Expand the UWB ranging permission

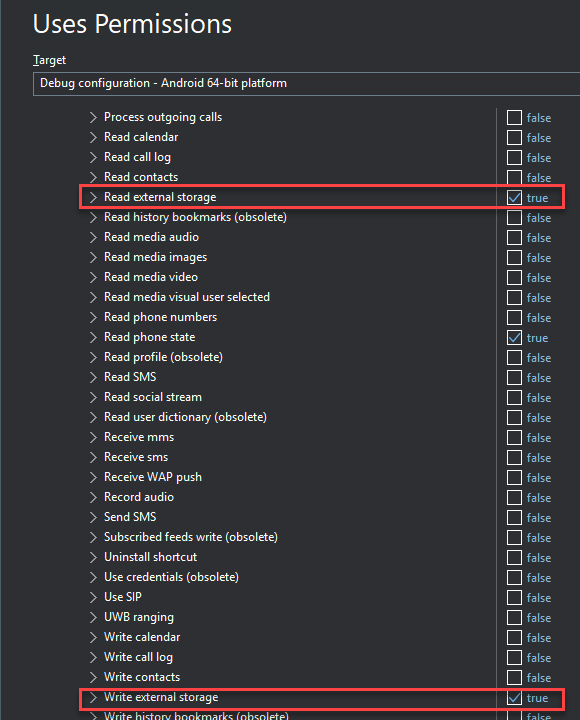(93, 618)
